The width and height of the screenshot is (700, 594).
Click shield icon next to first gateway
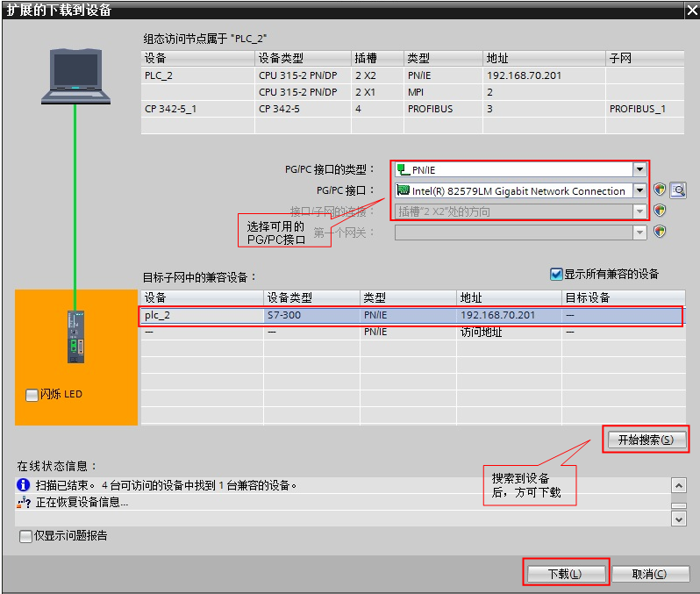(x=660, y=232)
